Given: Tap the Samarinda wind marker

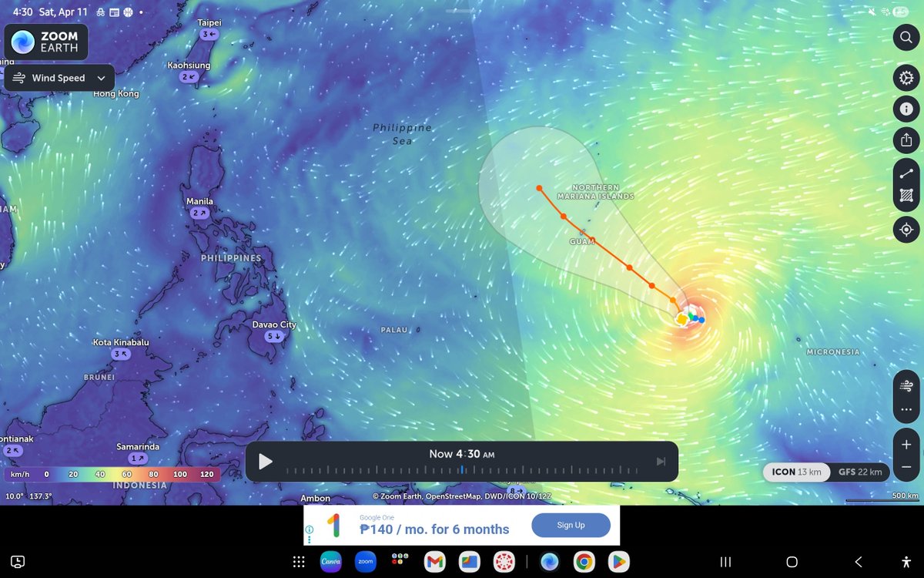Looking at the screenshot, I should pos(138,459).
